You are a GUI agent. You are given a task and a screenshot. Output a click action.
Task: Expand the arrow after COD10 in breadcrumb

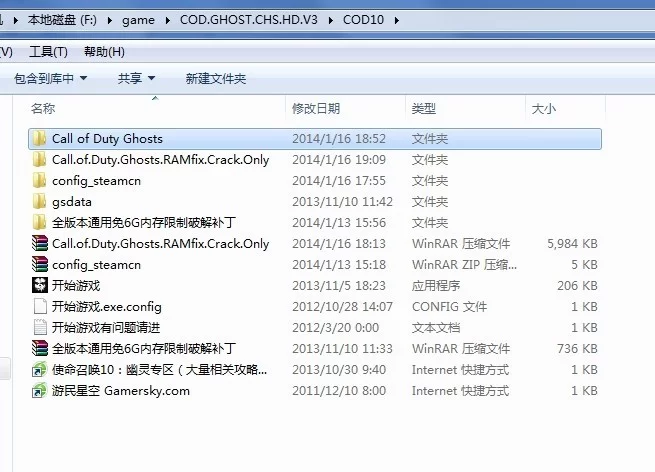(396, 20)
